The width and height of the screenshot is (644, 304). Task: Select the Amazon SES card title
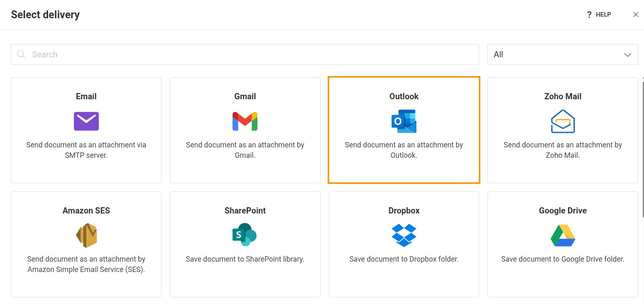coord(86,211)
